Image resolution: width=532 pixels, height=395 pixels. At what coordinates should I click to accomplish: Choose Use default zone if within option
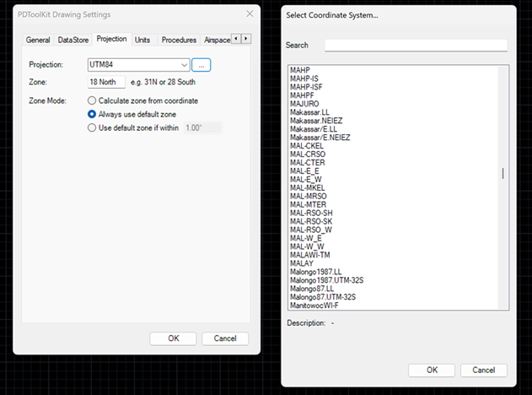(x=93, y=127)
